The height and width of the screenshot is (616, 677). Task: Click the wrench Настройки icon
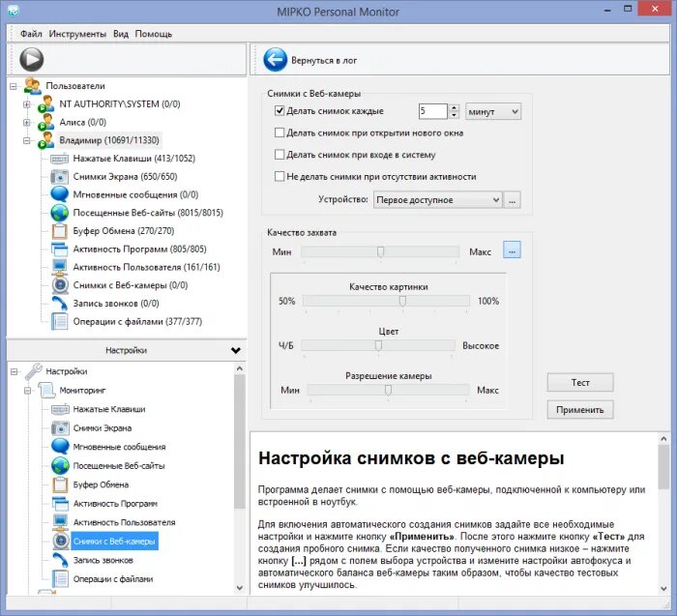(33, 371)
